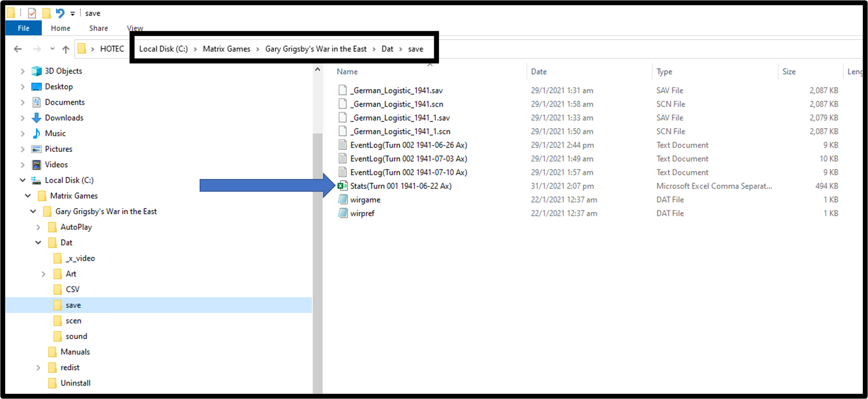This screenshot has height=399, width=868.
Task: Click the blank file icon of _German_Logistic_1941.sav
Action: click(343, 90)
